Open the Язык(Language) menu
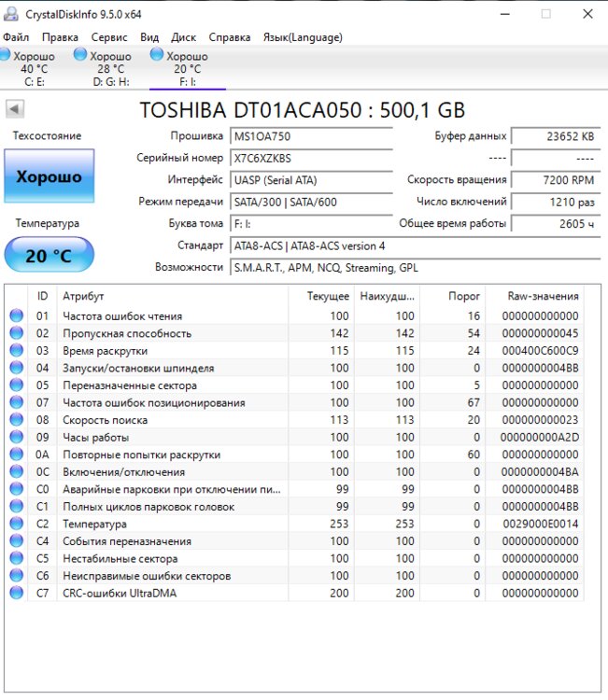608x700 pixels. pos(303,37)
